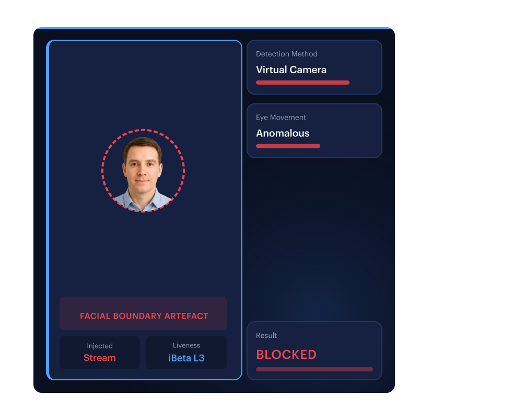Click the Liveness label
Viewport: 526px width, 420px height.
pos(186,345)
